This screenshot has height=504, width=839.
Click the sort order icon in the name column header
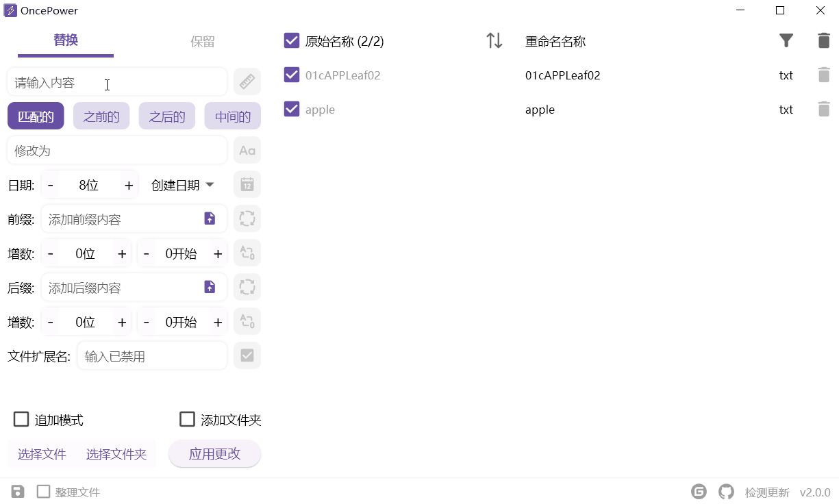[x=494, y=40]
